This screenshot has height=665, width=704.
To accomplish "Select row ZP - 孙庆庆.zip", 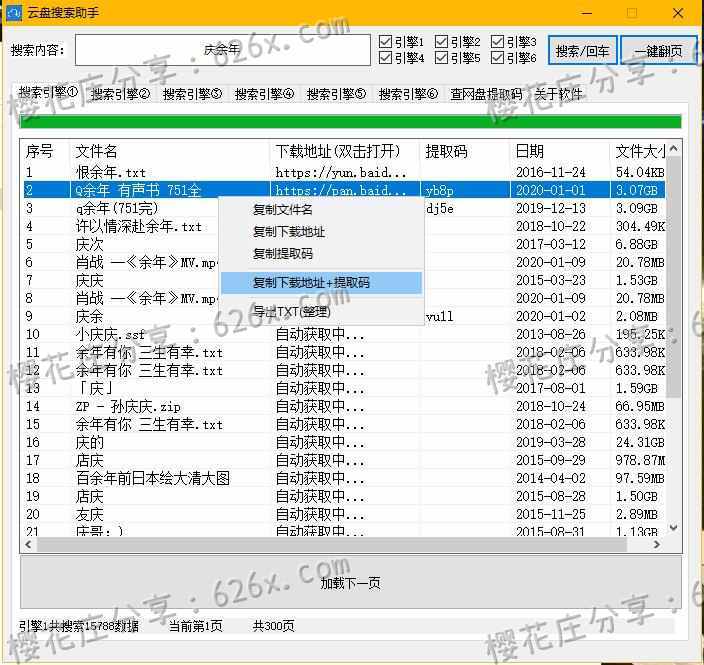I will coord(344,406).
